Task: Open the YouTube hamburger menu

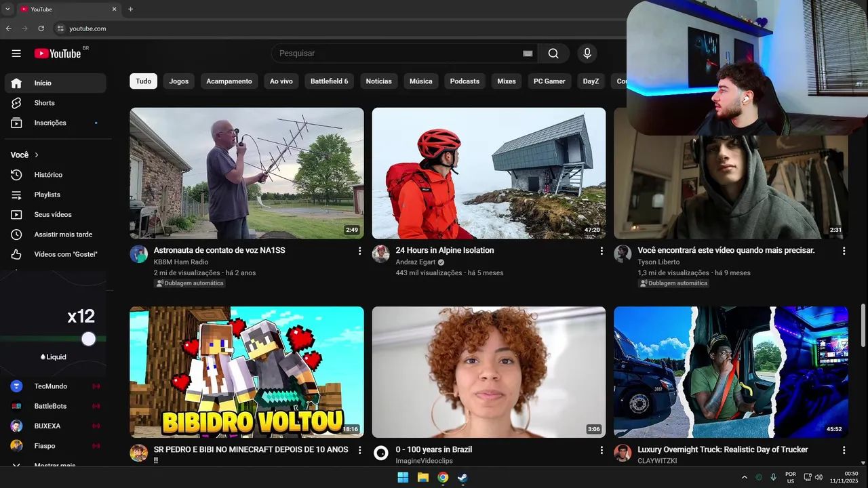Action: 16,54
